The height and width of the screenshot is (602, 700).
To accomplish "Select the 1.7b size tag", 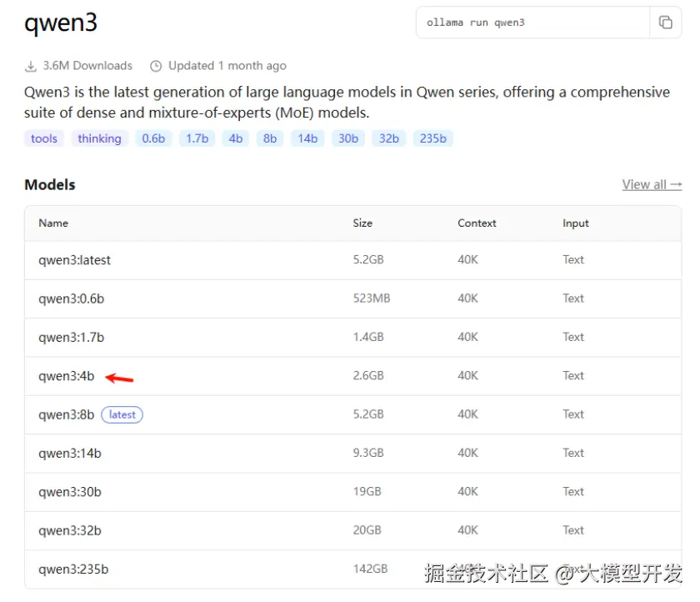I will click(197, 138).
